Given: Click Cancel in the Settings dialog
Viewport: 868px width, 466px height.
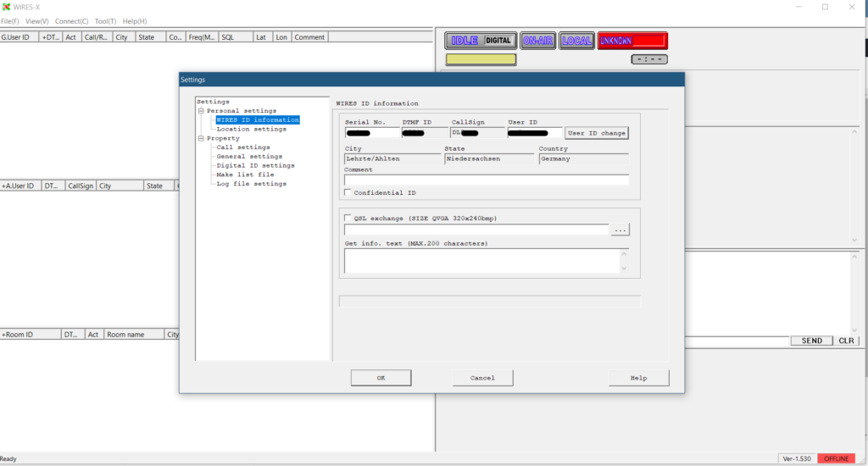Looking at the screenshot, I should point(482,378).
